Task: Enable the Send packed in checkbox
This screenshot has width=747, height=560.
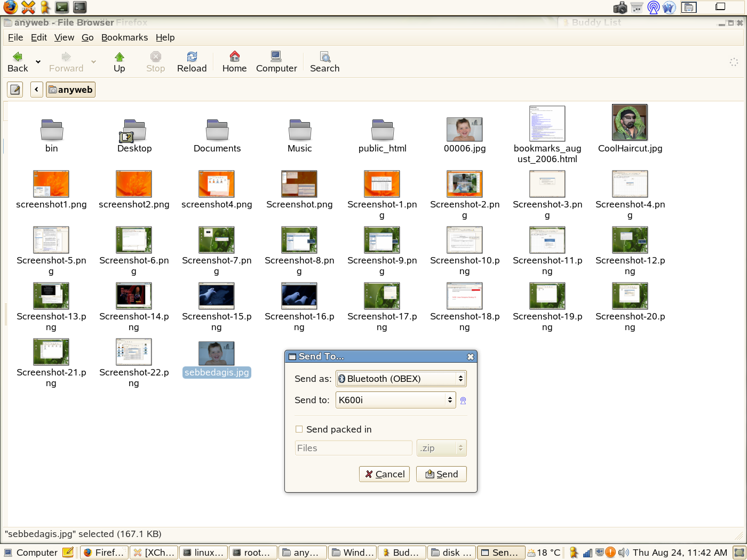Action: click(299, 429)
